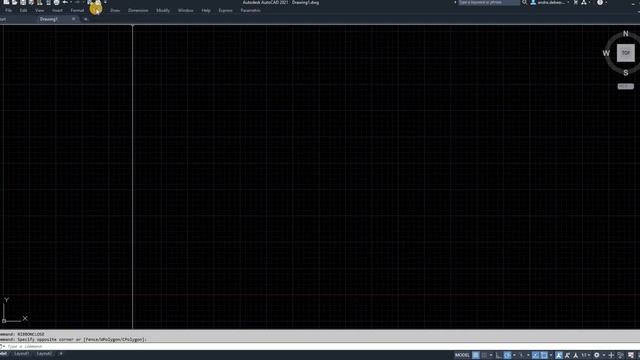Viewport: 640px width, 360px height.
Task: Open the 1:1 annotation scale list
Action: [586, 355]
